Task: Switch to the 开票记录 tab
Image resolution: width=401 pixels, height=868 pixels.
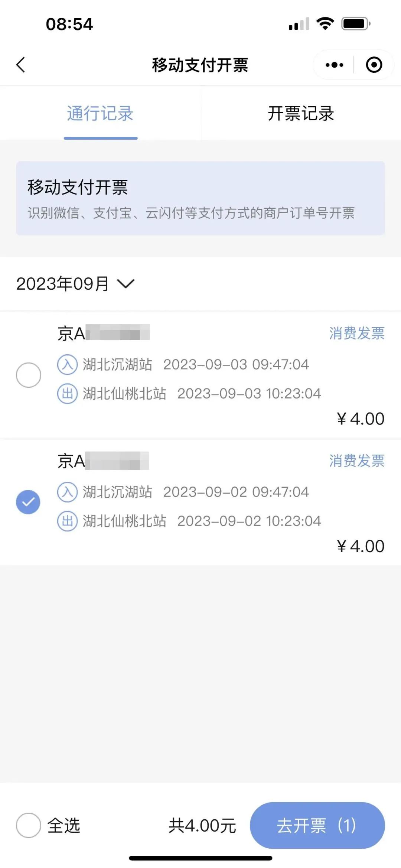Action: (x=301, y=113)
